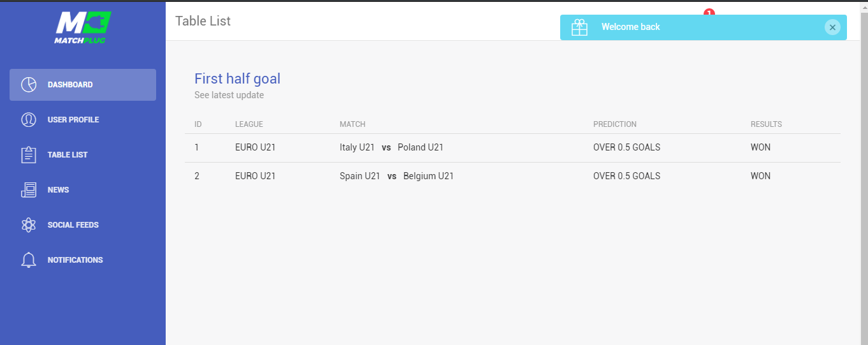Click the Notifications bell icon
868x345 pixels.
coord(29,260)
